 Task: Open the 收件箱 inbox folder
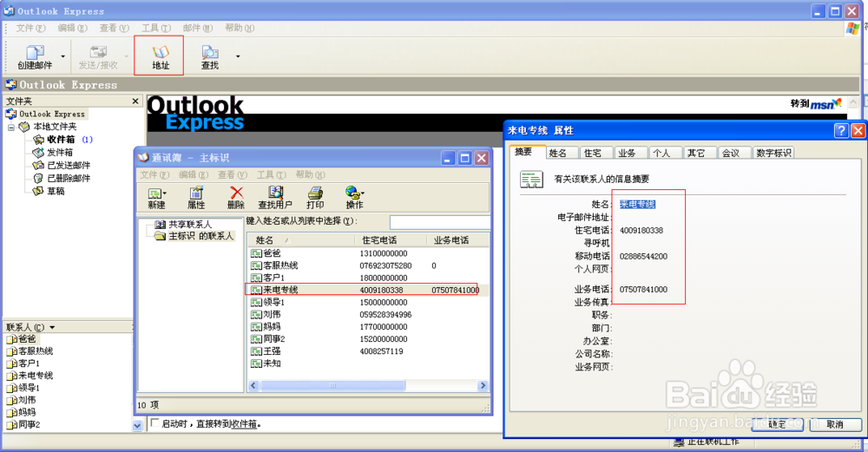point(61,140)
